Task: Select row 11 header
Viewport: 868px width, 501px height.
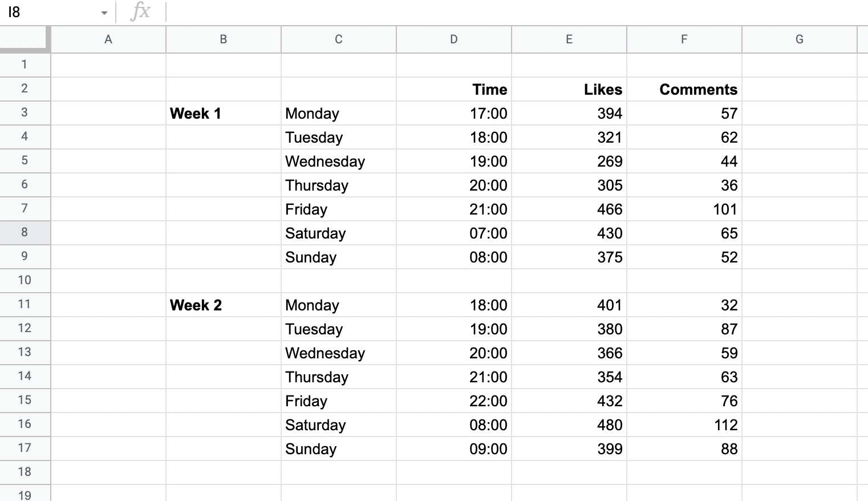Action: pyautogui.click(x=25, y=305)
